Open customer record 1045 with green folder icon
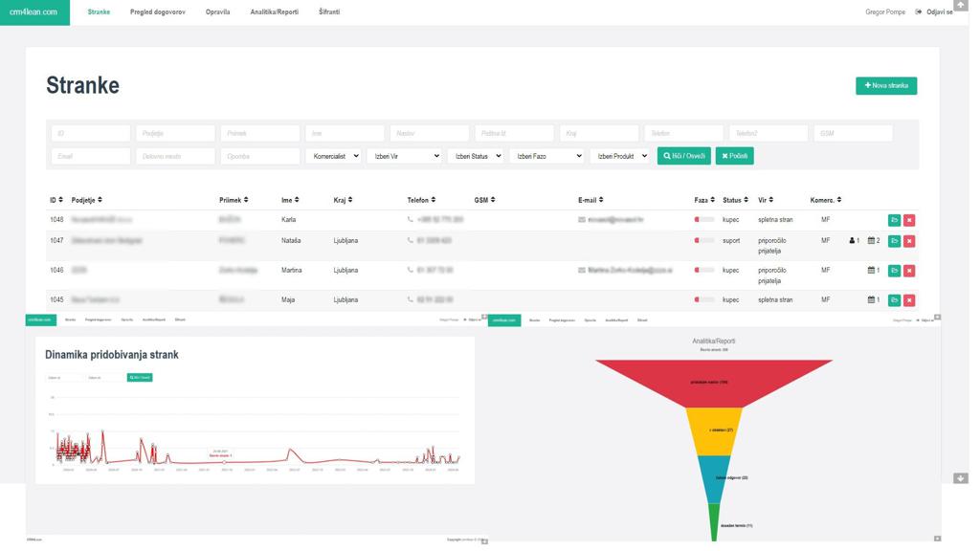This screenshot has height=551, width=980. tap(895, 299)
